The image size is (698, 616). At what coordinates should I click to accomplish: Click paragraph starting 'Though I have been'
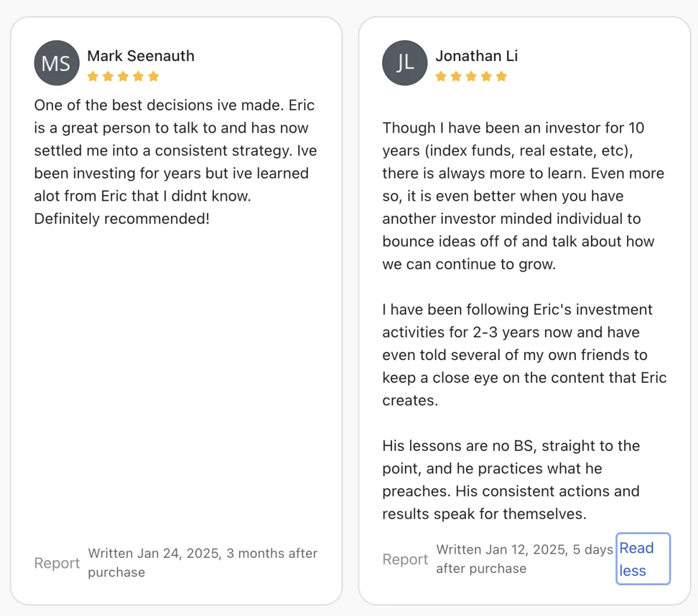click(522, 195)
